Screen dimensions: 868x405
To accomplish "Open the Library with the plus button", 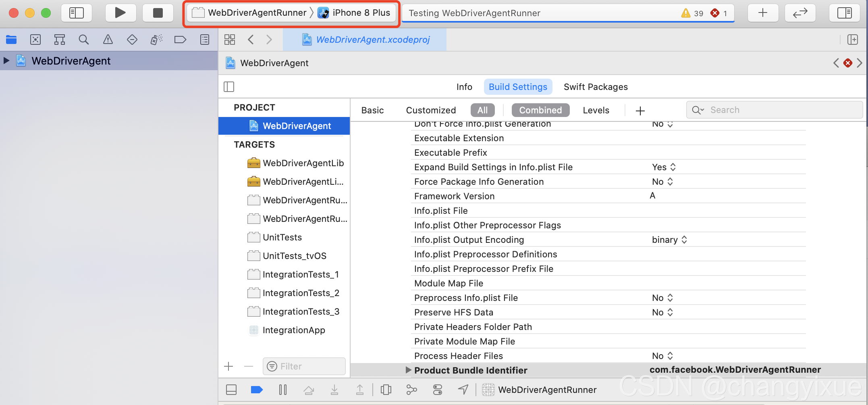I will 763,13.
